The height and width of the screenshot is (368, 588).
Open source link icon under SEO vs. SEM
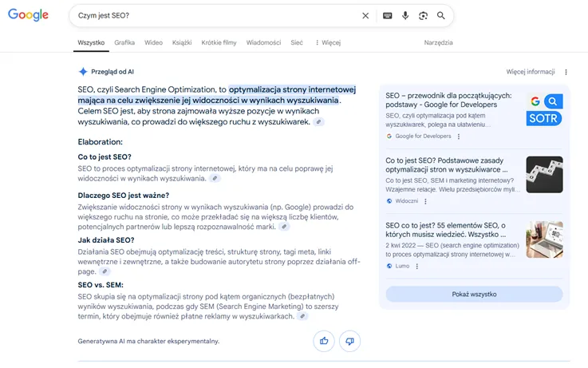coord(302,316)
